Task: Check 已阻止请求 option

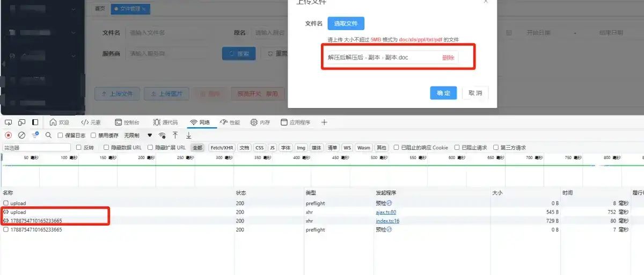Action: pyautogui.click(x=457, y=147)
